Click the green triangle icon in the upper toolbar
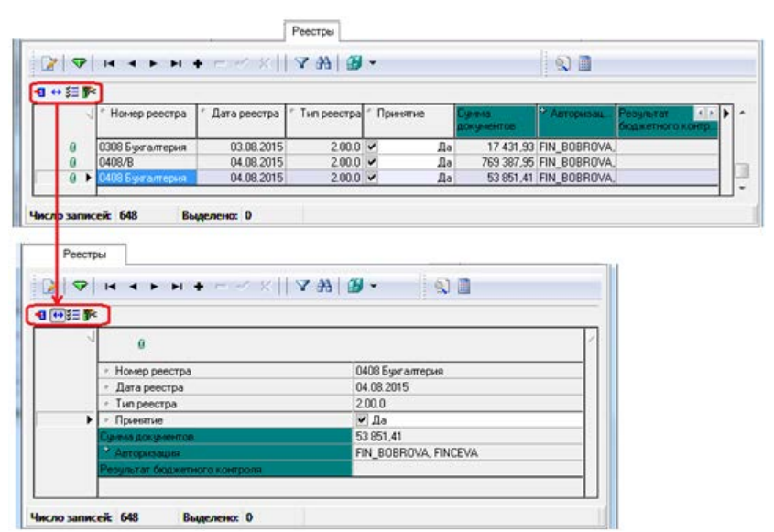774x532 pixels. point(79,63)
